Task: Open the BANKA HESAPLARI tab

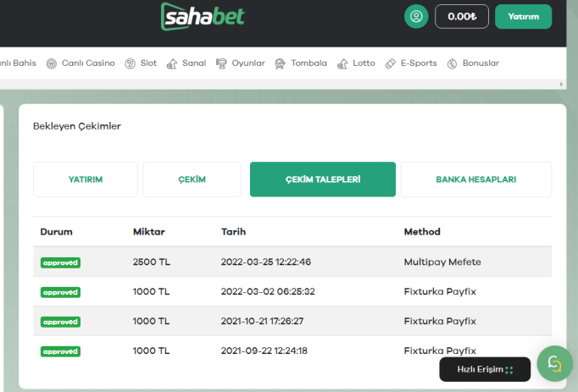Action: [x=475, y=179]
